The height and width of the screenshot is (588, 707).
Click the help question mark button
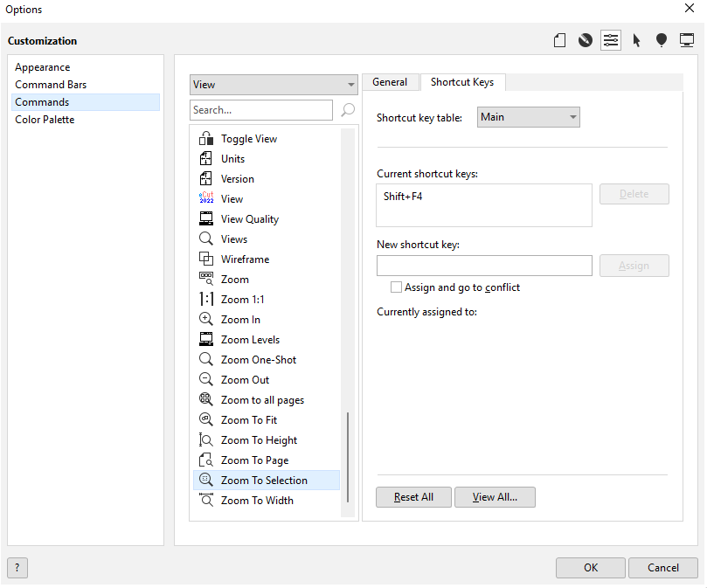point(17,568)
